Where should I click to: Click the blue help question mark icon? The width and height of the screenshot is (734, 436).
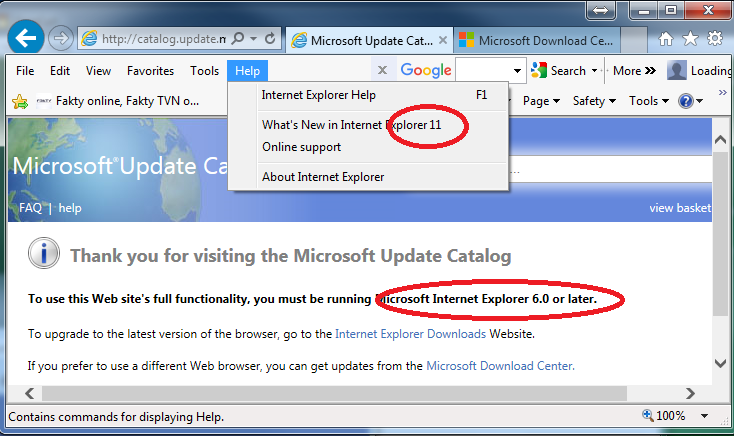685,101
